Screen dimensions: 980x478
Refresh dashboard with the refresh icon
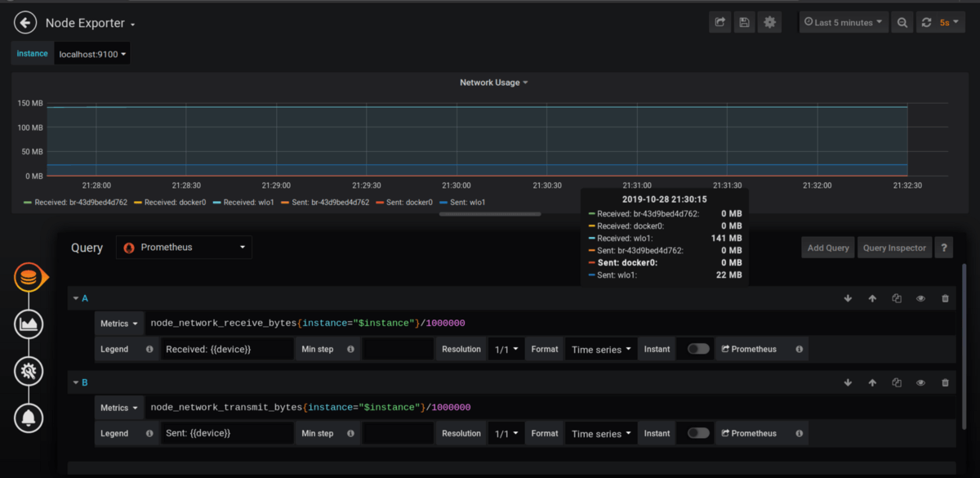coord(926,23)
